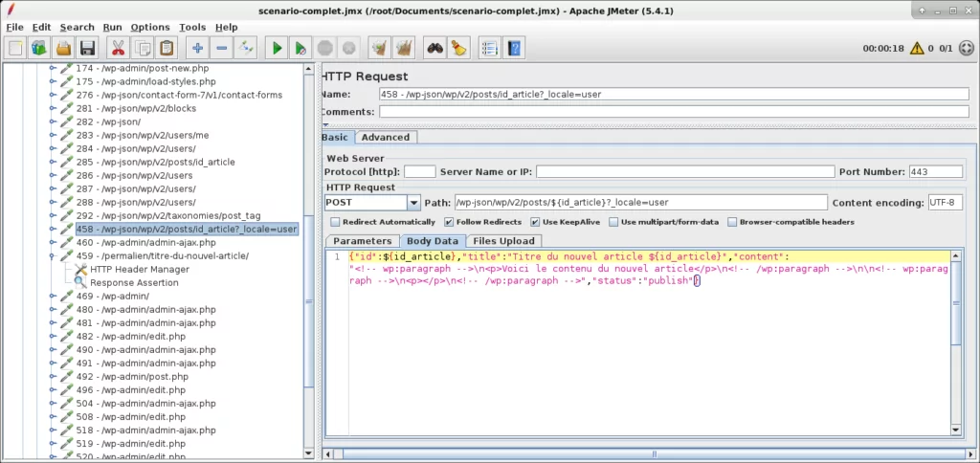Image resolution: width=980 pixels, height=463 pixels.
Task: Open the Run menu
Action: (x=113, y=27)
